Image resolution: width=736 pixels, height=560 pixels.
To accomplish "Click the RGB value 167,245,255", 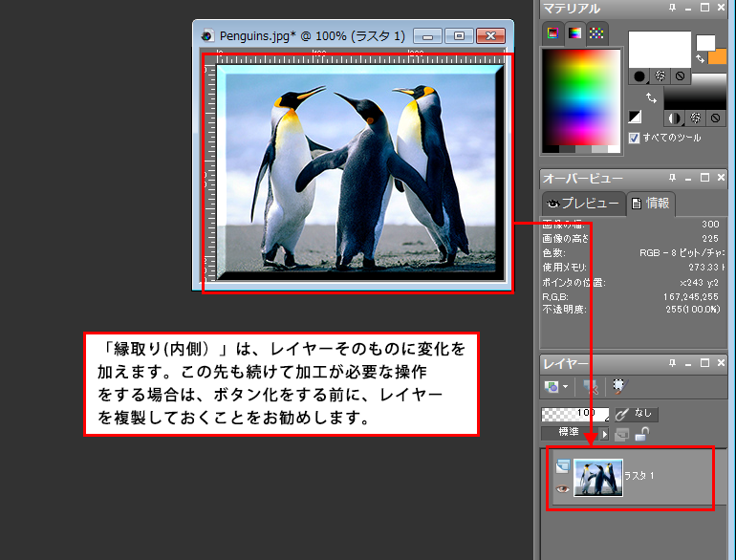I will point(691,296).
